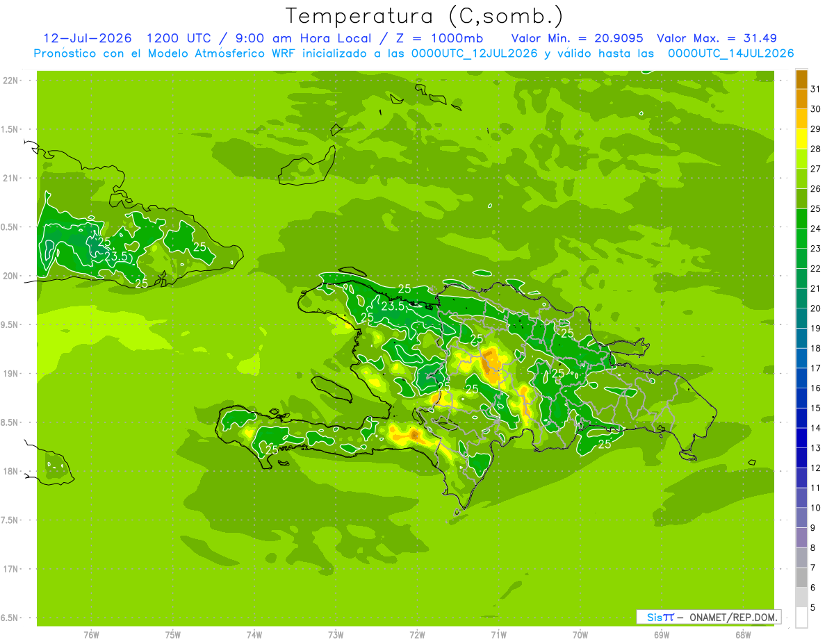Click the "8.5N" latitude label

click(x=10, y=423)
